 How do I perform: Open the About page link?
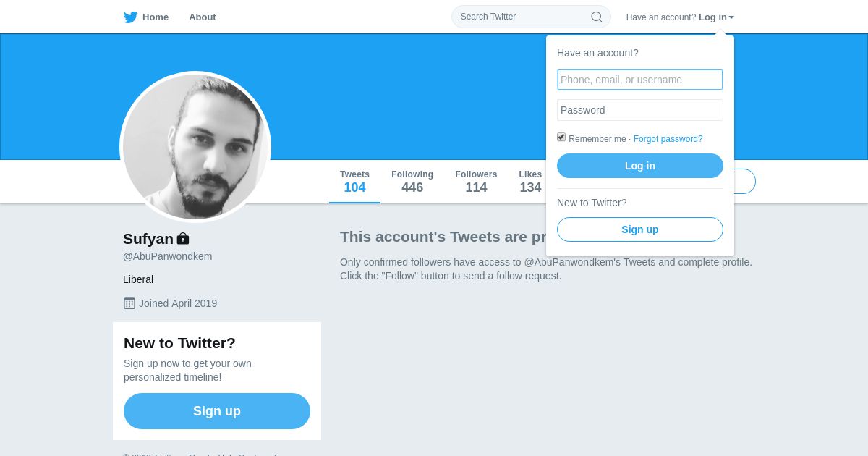click(x=203, y=17)
